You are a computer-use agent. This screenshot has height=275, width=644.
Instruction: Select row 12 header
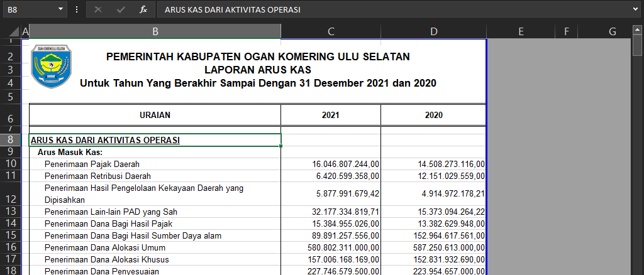pyautogui.click(x=11, y=193)
